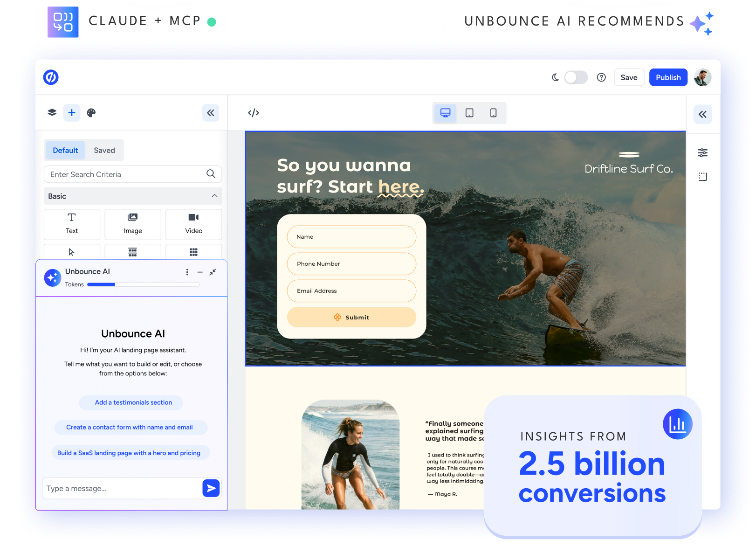
Task: Add a Text element
Action: tap(72, 224)
